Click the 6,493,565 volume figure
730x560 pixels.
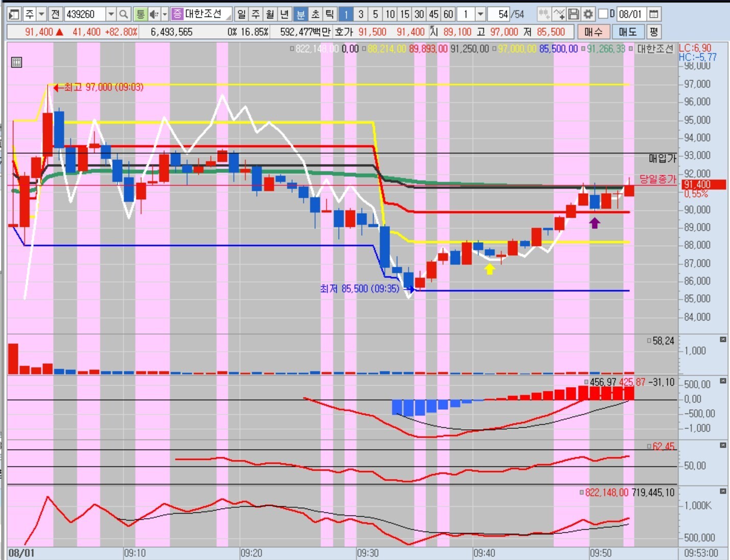pyautogui.click(x=172, y=32)
